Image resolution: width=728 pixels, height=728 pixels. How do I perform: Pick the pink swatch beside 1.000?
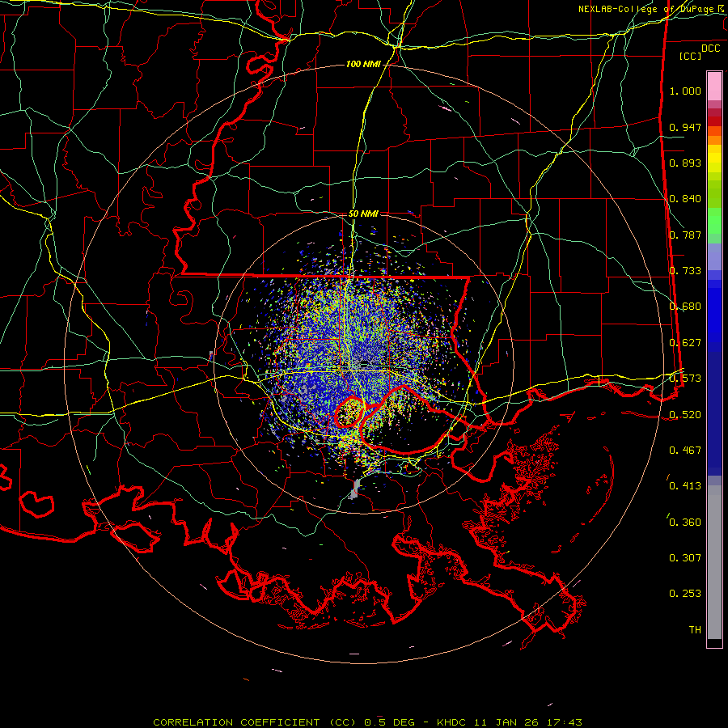pos(714,86)
